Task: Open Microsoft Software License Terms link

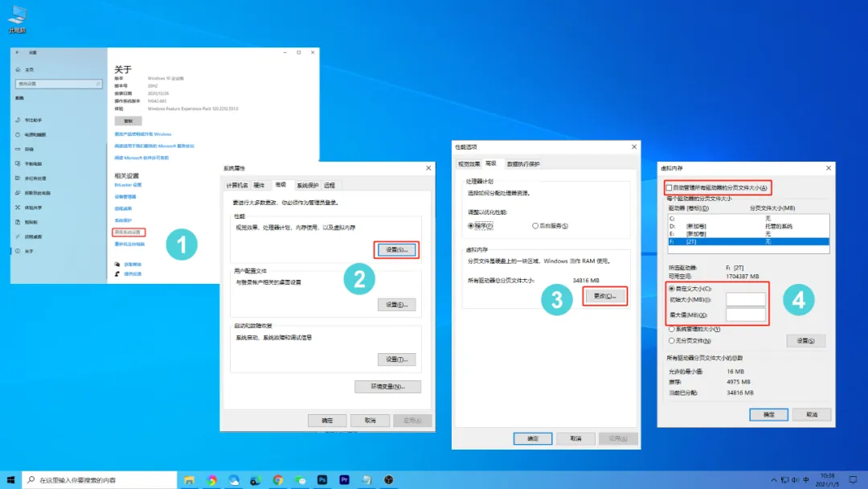Action: click(141, 158)
